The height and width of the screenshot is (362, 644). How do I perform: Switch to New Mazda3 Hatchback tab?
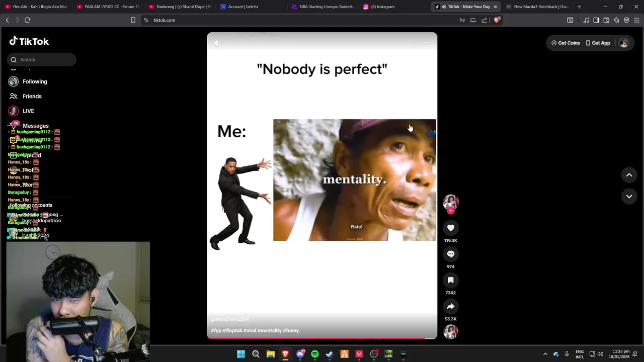pos(537,7)
